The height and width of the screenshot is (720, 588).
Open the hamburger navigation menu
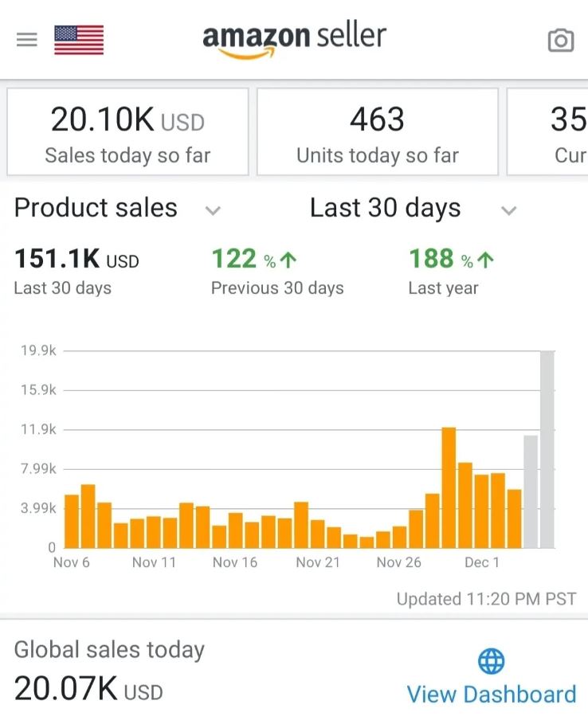(x=27, y=40)
